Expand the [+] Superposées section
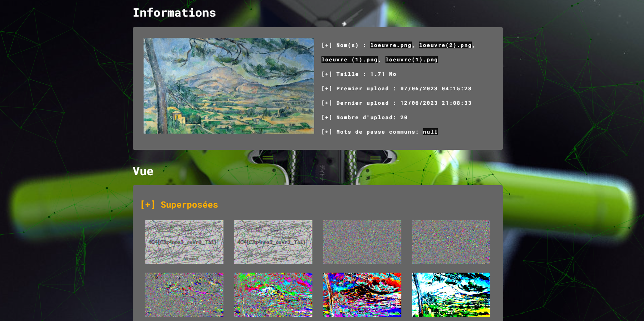Image resolution: width=644 pixels, height=321 pixels. pyautogui.click(x=179, y=205)
